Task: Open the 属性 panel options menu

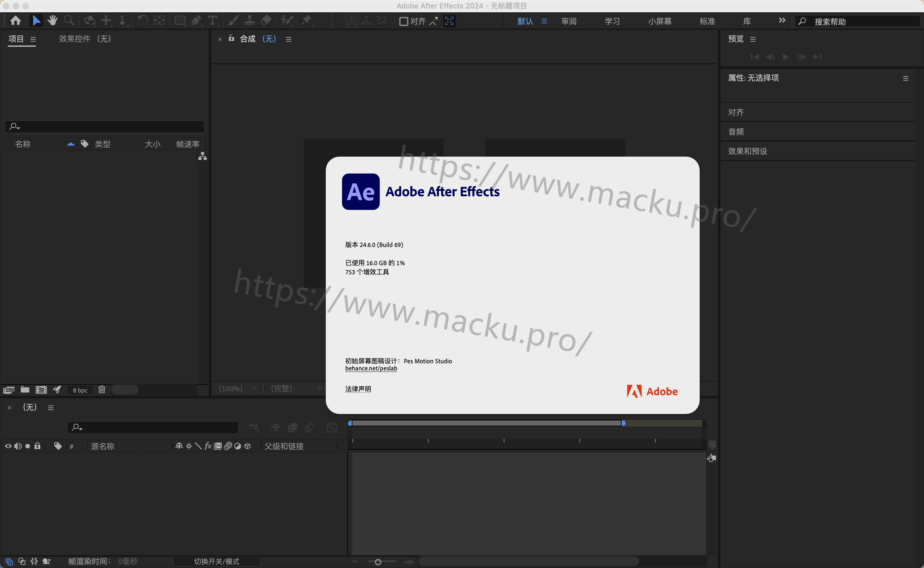Action: [x=906, y=78]
